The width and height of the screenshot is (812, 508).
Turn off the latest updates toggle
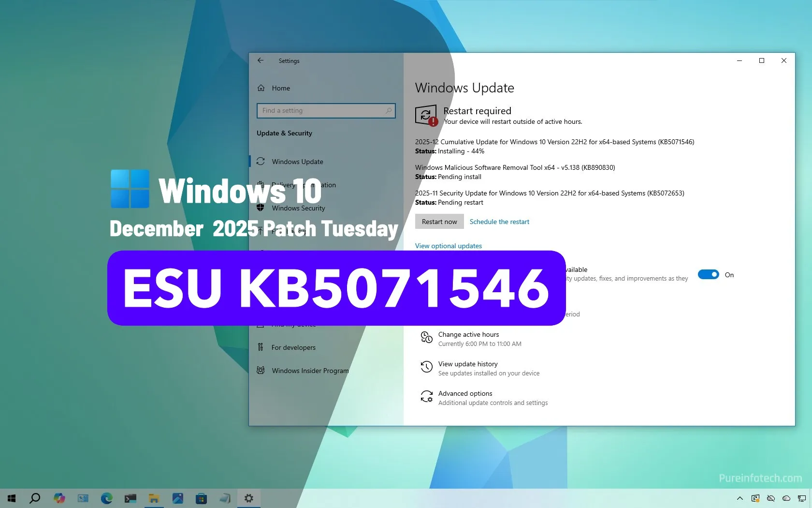708,275
